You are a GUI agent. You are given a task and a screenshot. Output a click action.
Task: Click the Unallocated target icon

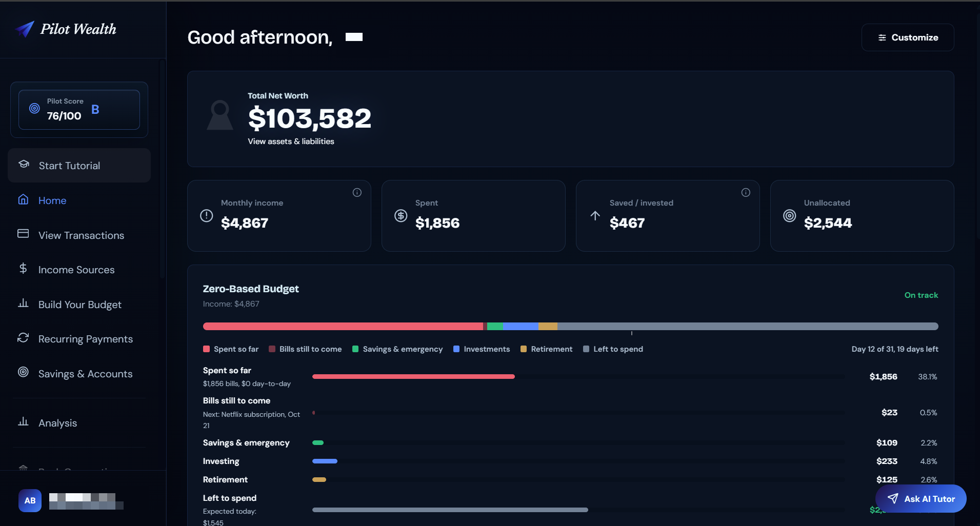click(789, 216)
